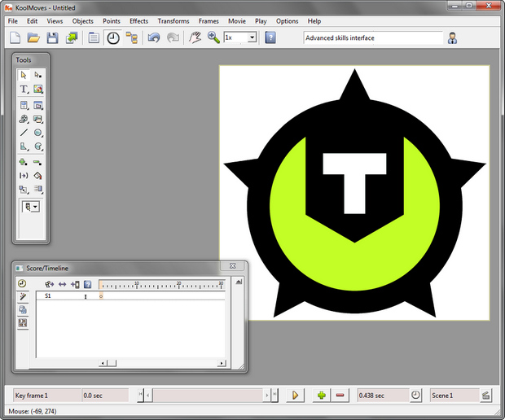Image resolution: width=505 pixels, height=420 pixels.
Task: Select the S1 row in Score/Timeline
Action: click(130, 295)
